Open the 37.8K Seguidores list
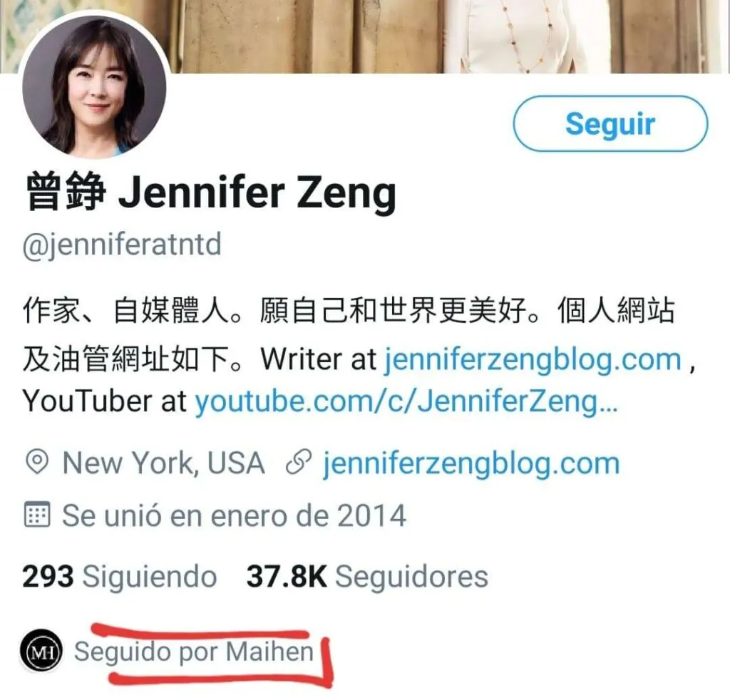Viewport: 730px width, 700px height. coord(367,577)
